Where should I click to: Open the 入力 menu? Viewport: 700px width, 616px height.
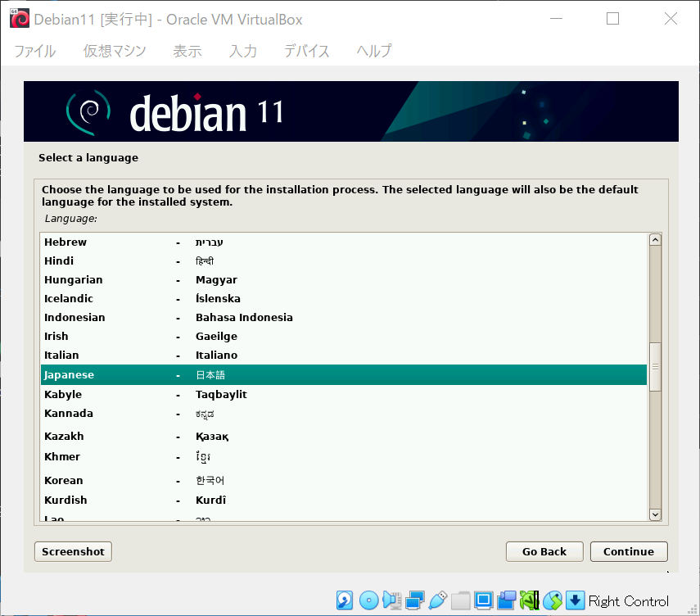tap(243, 51)
